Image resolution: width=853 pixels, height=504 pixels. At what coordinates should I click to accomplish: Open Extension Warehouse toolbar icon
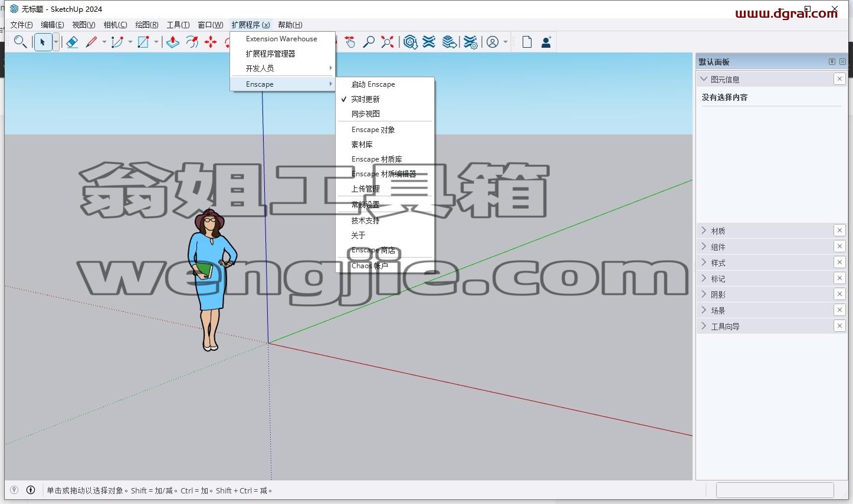[429, 42]
